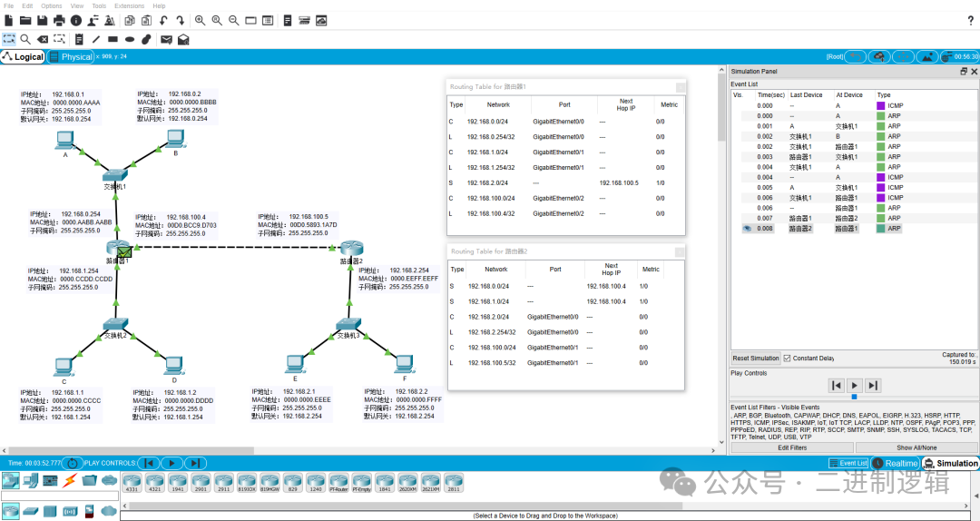Click the simulation speed slider handle

tap(854, 397)
